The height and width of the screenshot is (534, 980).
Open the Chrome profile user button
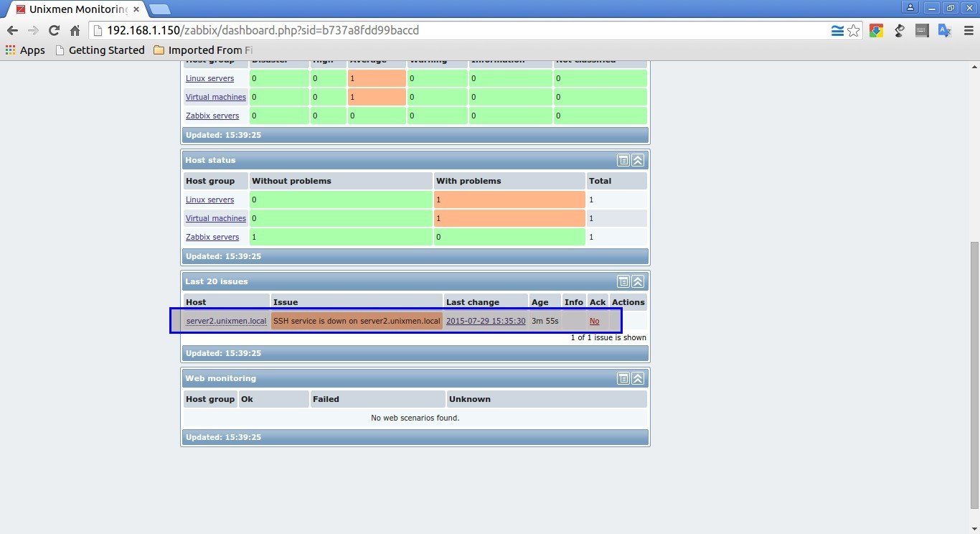pyautogui.click(x=910, y=7)
